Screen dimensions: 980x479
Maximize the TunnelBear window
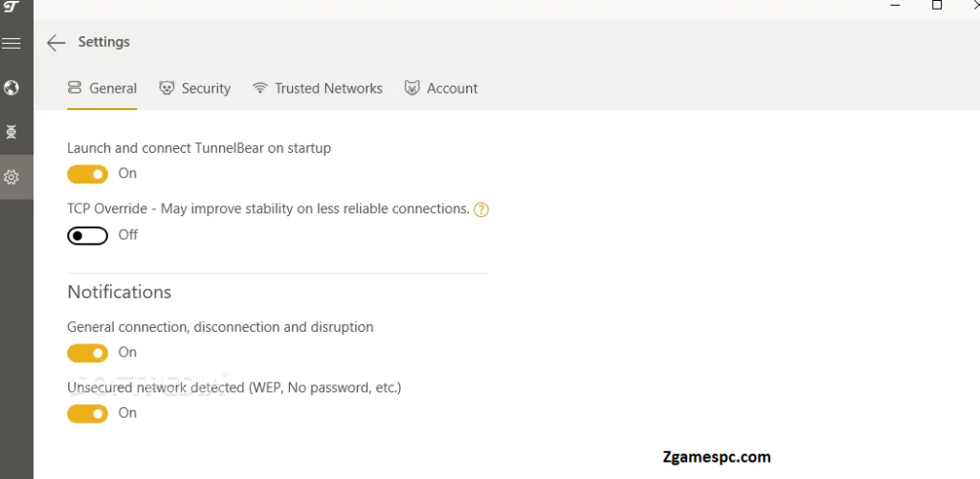(937, 5)
